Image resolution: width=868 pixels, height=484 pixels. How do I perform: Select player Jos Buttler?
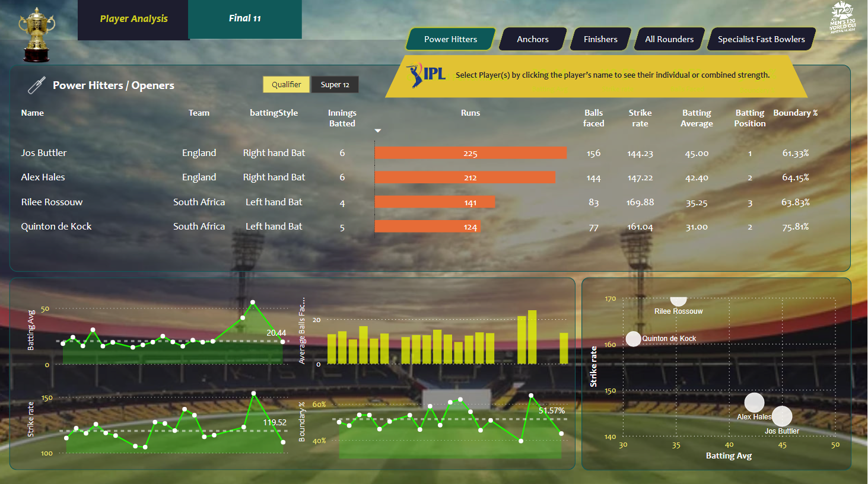pos(44,153)
